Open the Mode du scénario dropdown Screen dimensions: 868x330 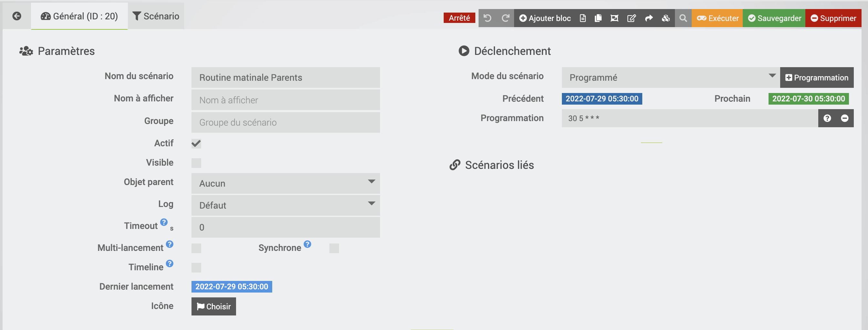(671, 77)
